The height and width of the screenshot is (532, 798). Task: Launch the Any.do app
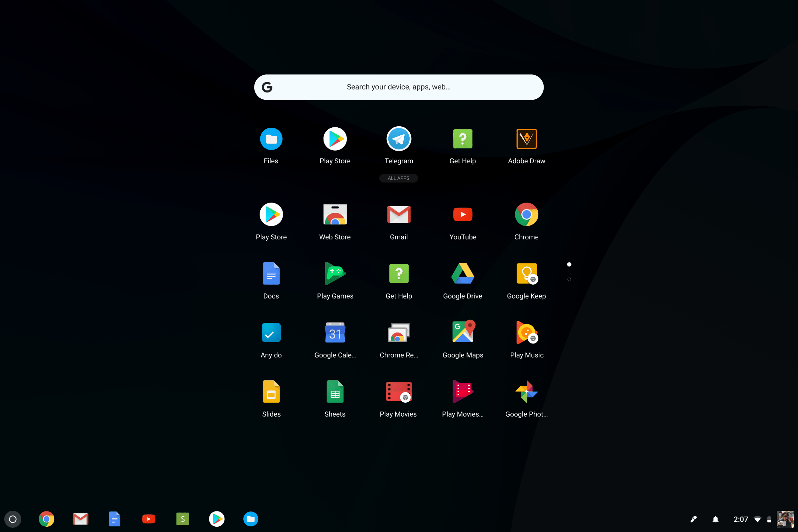[x=271, y=332]
